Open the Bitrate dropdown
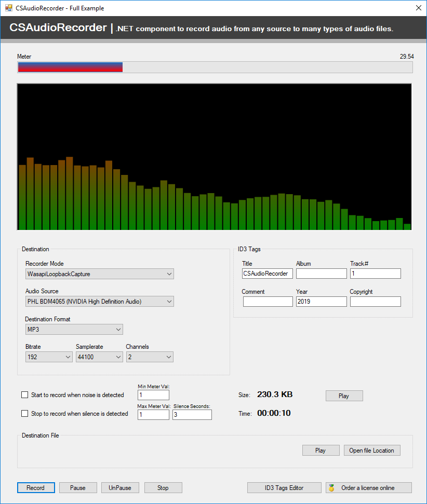 click(68, 357)
